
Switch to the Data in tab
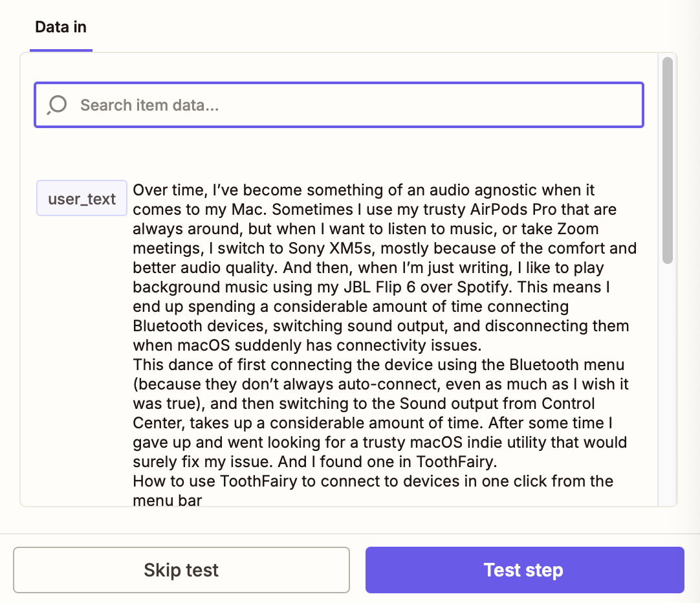click(61, 27)
